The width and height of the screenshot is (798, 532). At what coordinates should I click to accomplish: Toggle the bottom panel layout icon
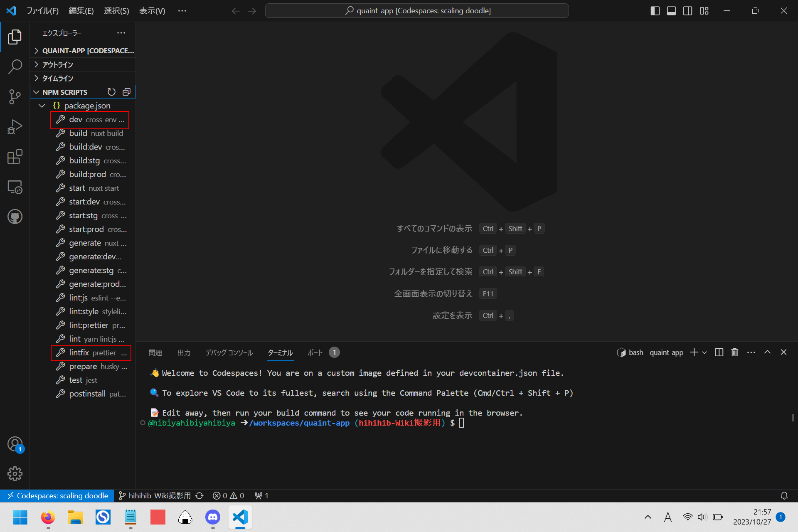click(671, 11)
